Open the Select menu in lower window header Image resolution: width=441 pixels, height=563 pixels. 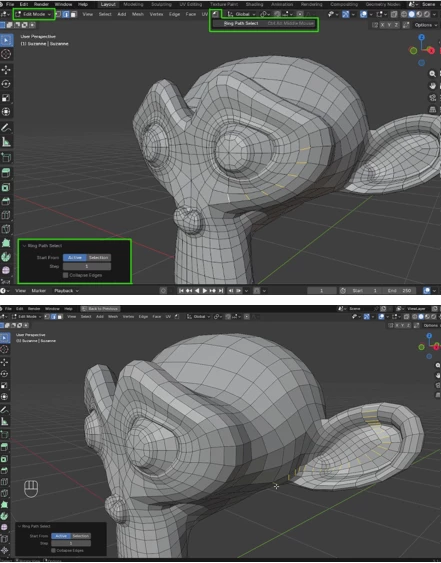(86, 317)
